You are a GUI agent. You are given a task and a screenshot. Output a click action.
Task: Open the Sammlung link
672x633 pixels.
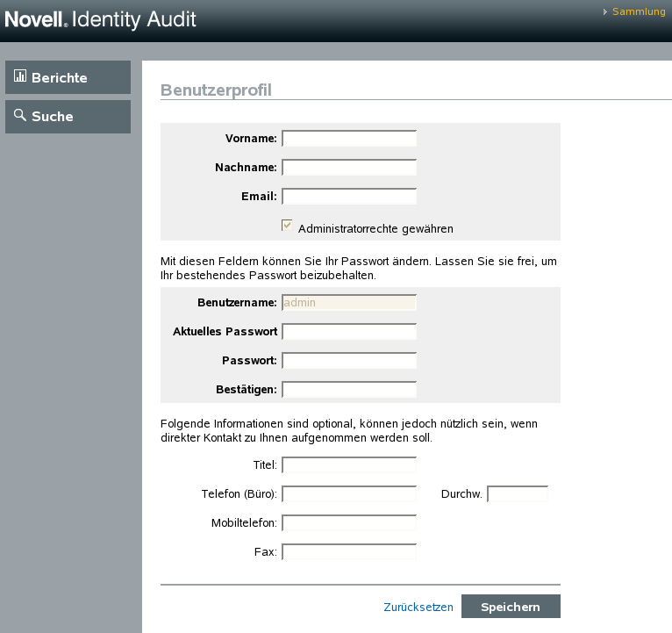tap(638, 12)
